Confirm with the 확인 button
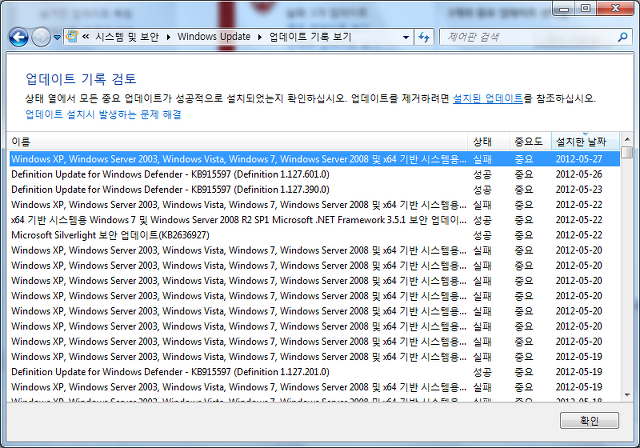This screenshot has width=640, height=448. click(589, 420)
